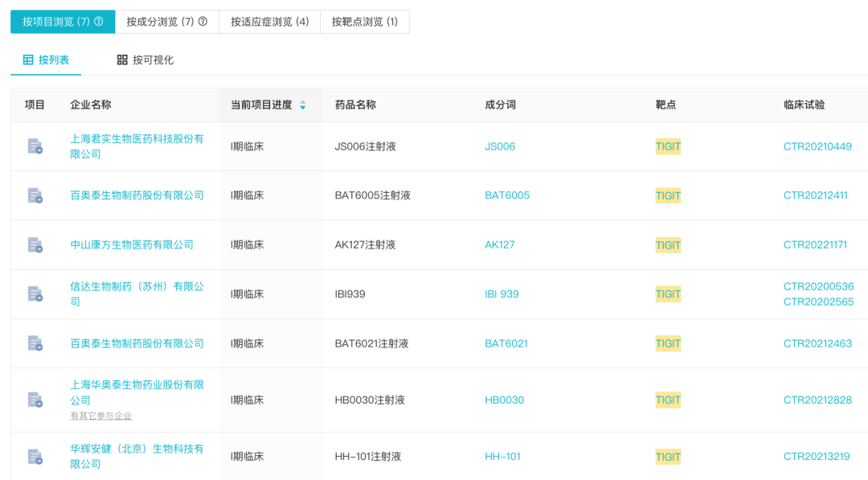Click TIGIT target in HH-101 row

point(668,457)
